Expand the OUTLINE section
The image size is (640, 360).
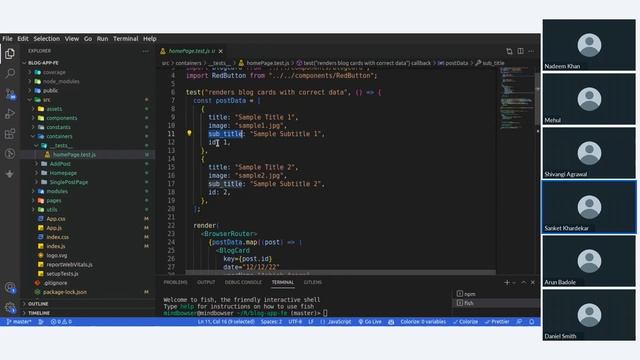(38, 304)
